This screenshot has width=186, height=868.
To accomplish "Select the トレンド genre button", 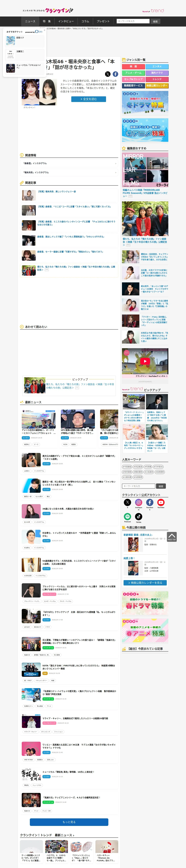I will pos(157,79).
